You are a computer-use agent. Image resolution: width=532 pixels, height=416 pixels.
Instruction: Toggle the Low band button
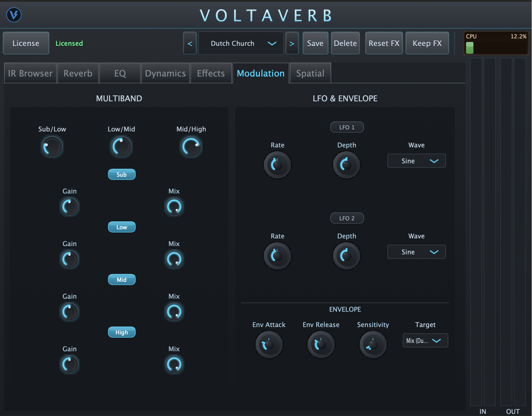pyautogui.click(x=122, y=227)
